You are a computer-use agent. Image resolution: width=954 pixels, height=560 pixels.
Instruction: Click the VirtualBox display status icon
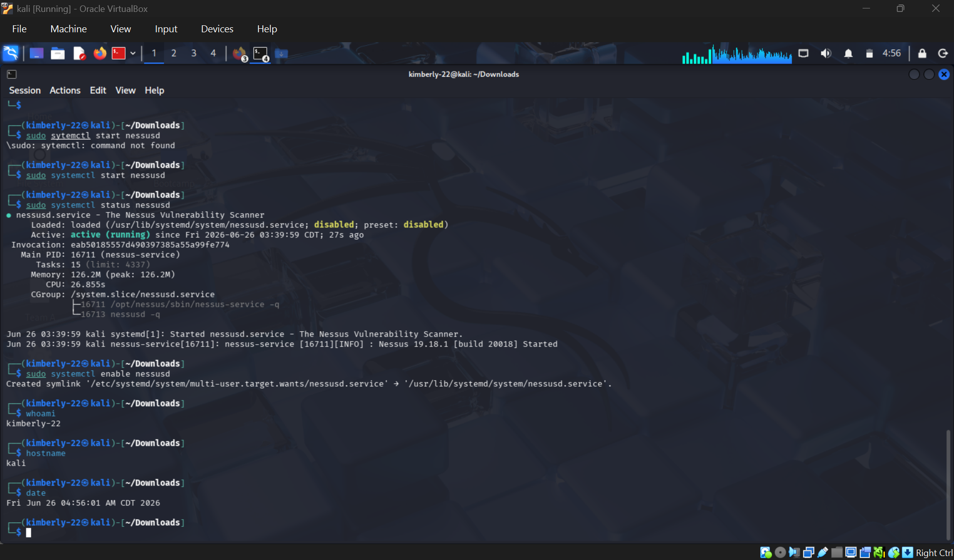[x=851, y=553]
